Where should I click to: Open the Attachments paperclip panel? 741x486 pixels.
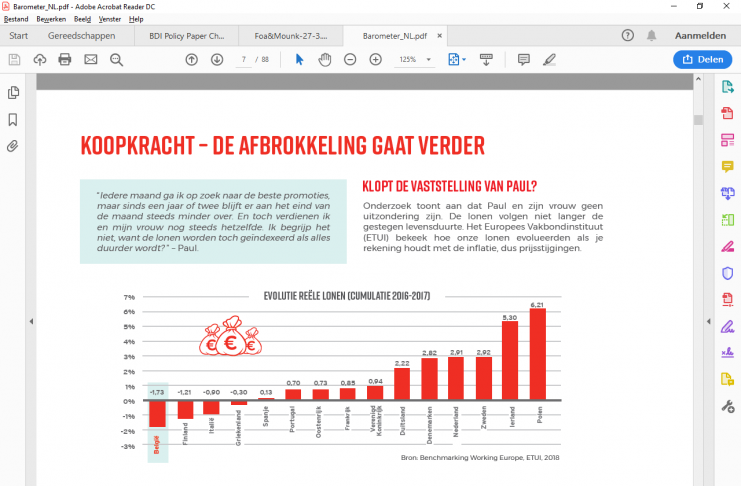pyautogui.click(x=14, y=146)
